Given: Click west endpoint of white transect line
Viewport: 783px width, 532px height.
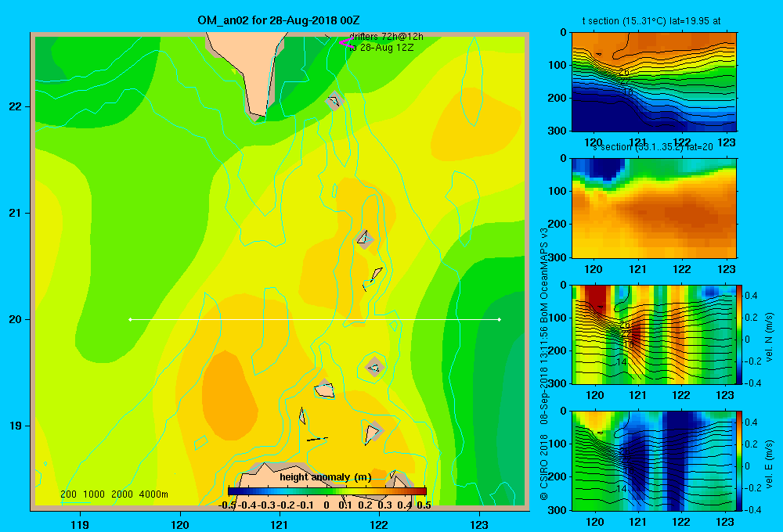Looking at the screenshot, I should (130, 319).
